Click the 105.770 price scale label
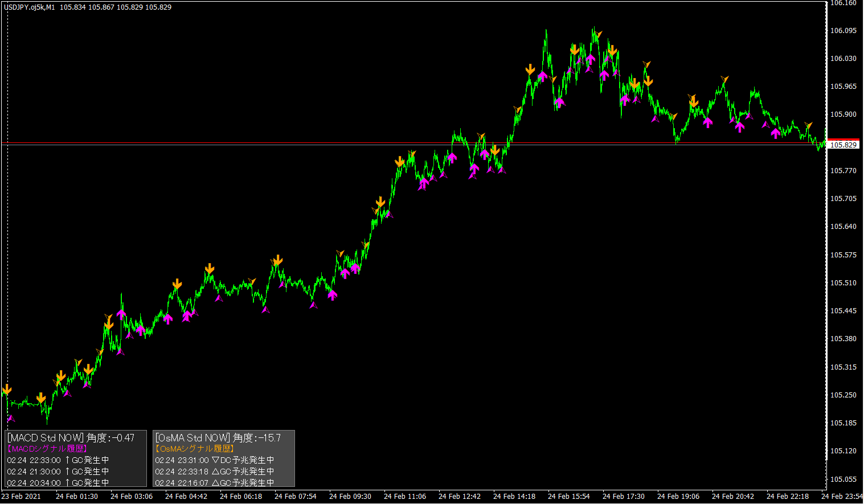Image resolution: width=864 pixels, height=504 pixels. pos(843,171)
